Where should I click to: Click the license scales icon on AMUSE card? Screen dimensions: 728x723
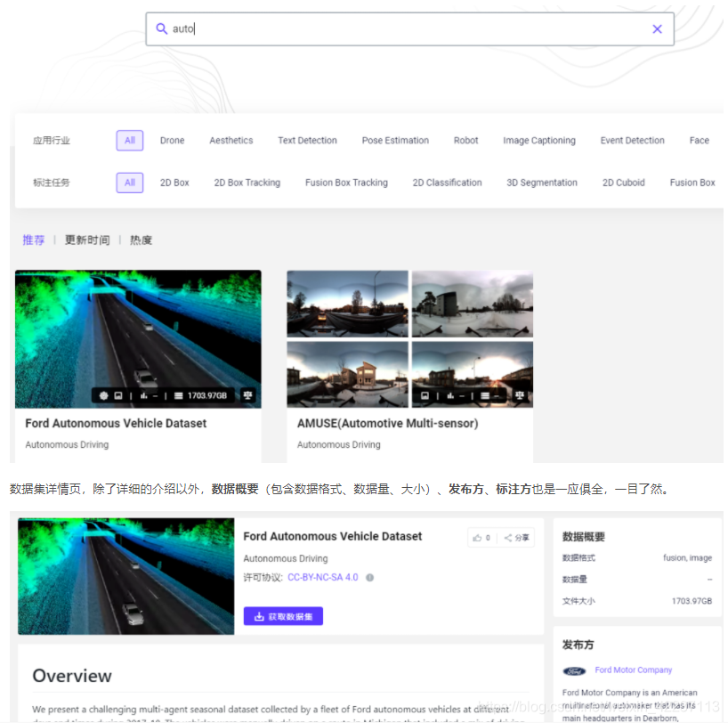point(520,395)
